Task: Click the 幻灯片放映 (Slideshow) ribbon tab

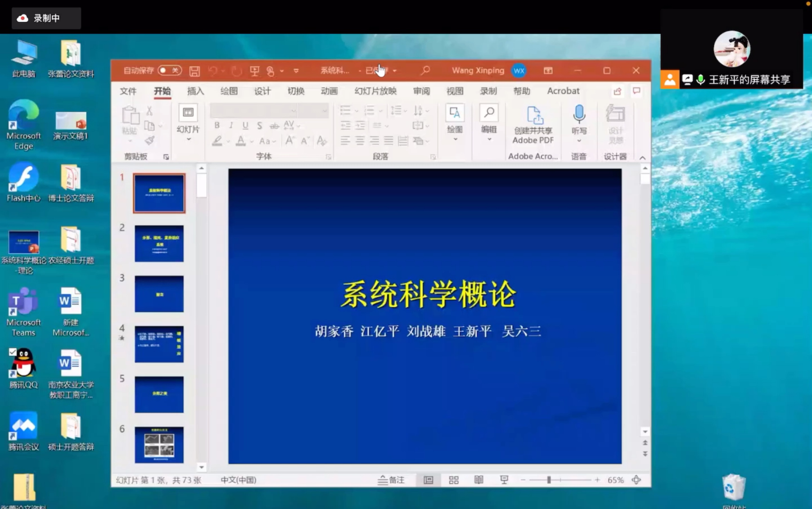Action: (x=375, y=91)
